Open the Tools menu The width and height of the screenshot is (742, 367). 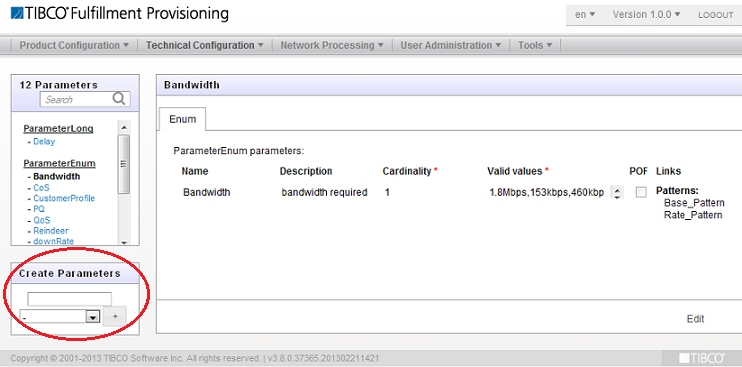tap(535, 45)
